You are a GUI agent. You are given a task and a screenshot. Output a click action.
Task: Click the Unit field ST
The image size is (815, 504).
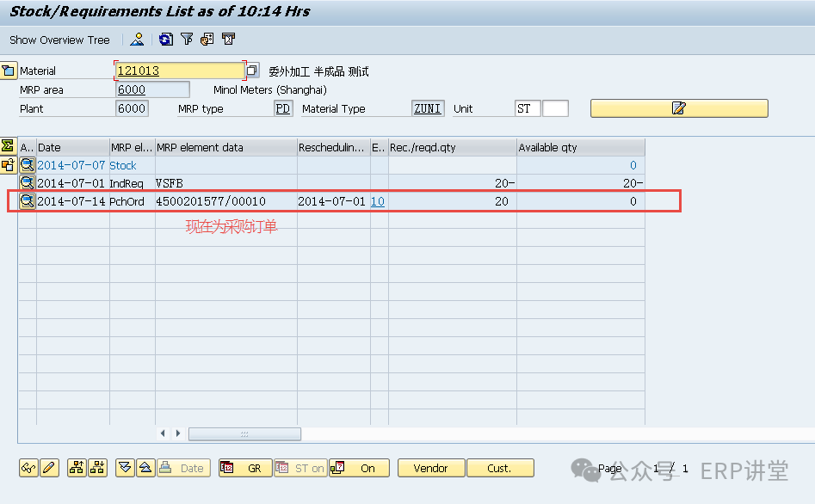528,108
